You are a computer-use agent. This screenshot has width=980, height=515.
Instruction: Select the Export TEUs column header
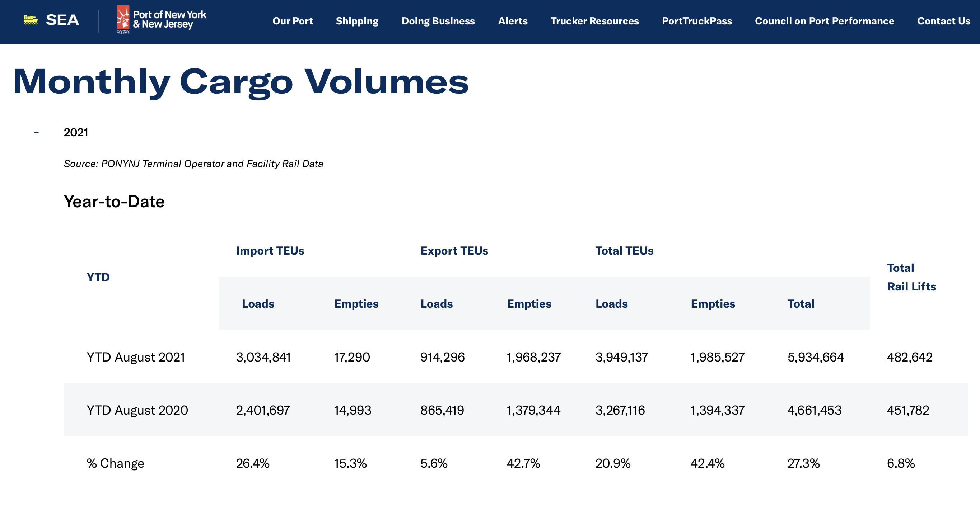click(x=454, y=251)
